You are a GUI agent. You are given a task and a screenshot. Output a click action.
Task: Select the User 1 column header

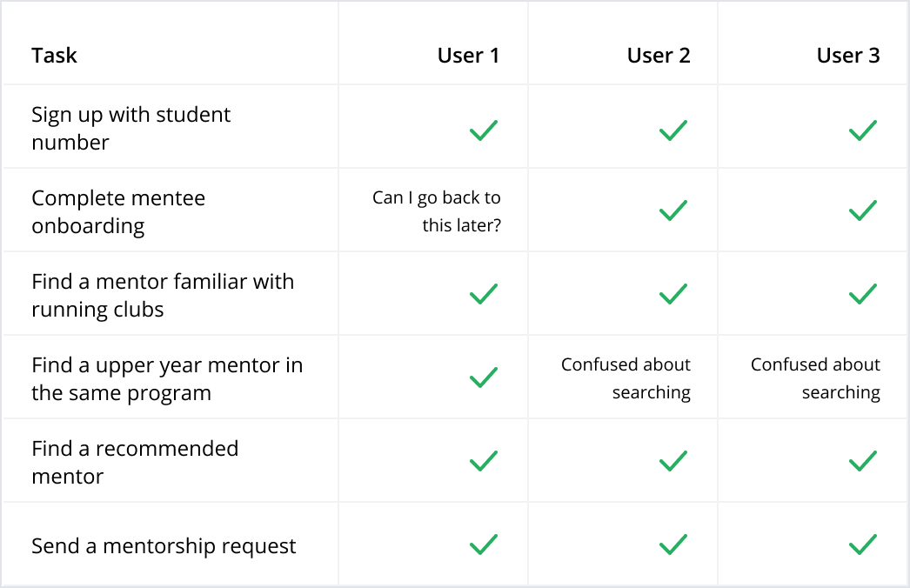click(x=468, y=55)
